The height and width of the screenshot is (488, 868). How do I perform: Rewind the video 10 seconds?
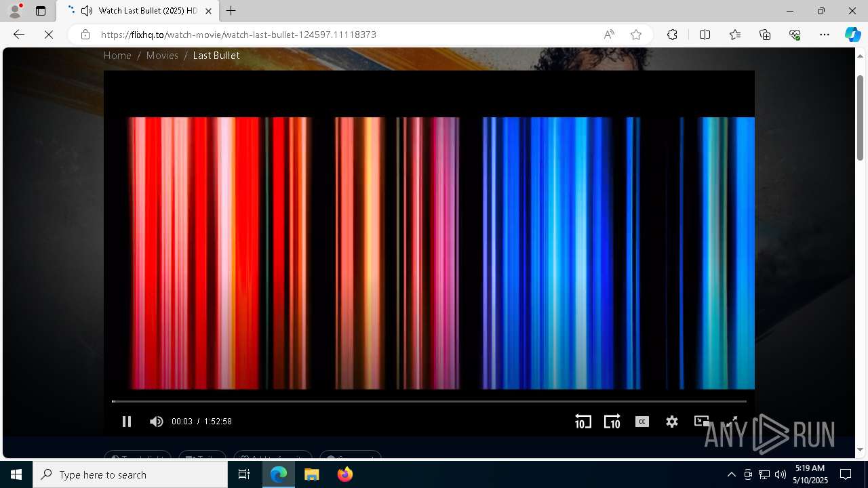pos(583,422)
